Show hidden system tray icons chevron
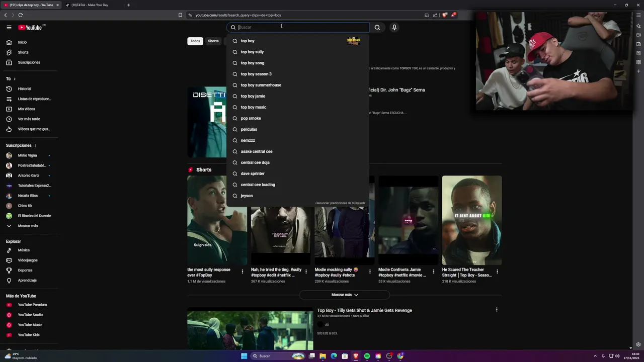This screenshot has height=362, width=644. pyautogui.click(x=595, y=356)
